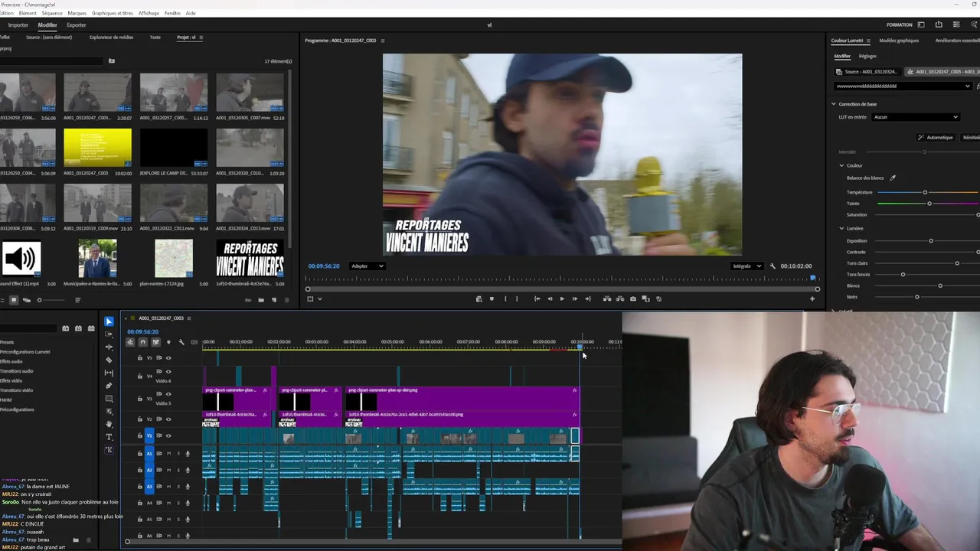The width and height of the screenshot is (980, 551).
Task: Select the Ripple Edit tool
Action: coord(109,347)
